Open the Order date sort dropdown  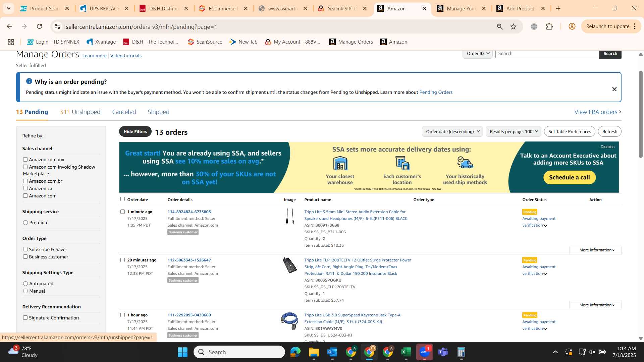click(x=452, y=131)
